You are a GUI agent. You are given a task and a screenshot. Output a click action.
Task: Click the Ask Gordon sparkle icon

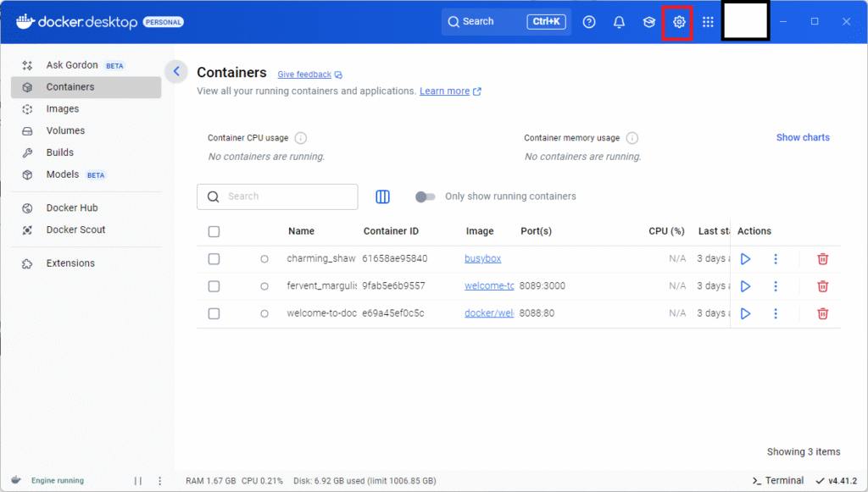(x=27, y=65)
